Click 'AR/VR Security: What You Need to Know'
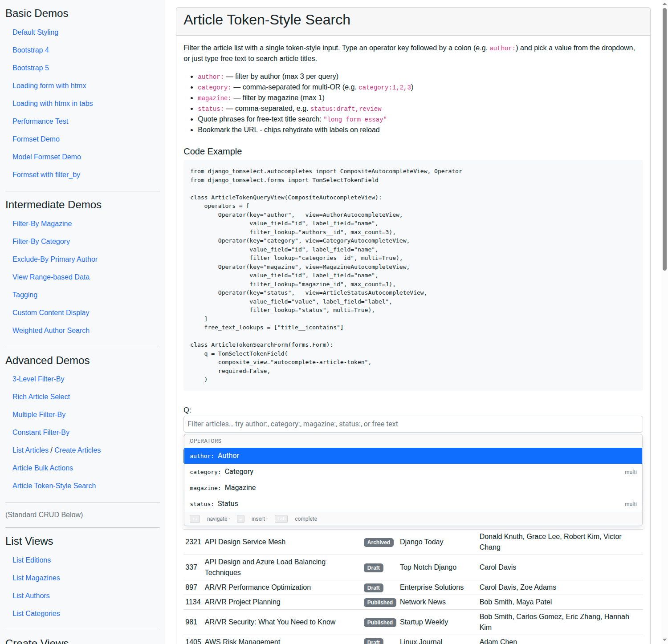Image resolution: width=668 pixels, height=644 pixels. (x=270, y=622)
